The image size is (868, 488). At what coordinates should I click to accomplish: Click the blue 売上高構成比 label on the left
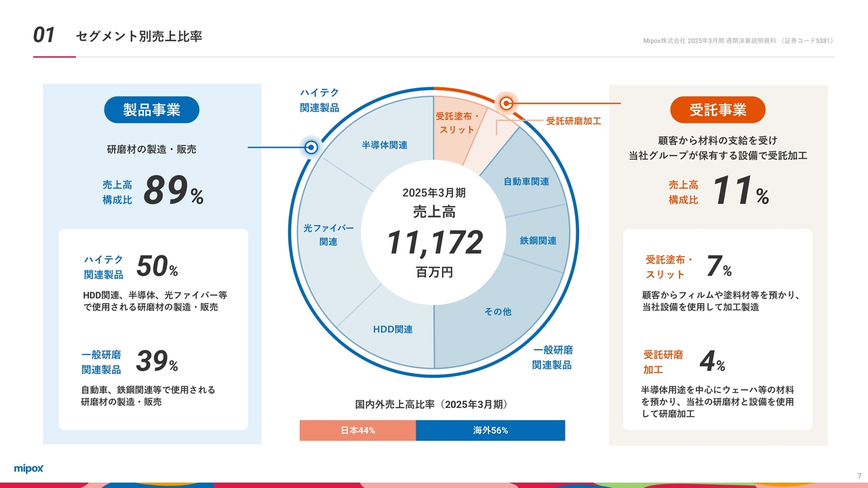[117, 192]
